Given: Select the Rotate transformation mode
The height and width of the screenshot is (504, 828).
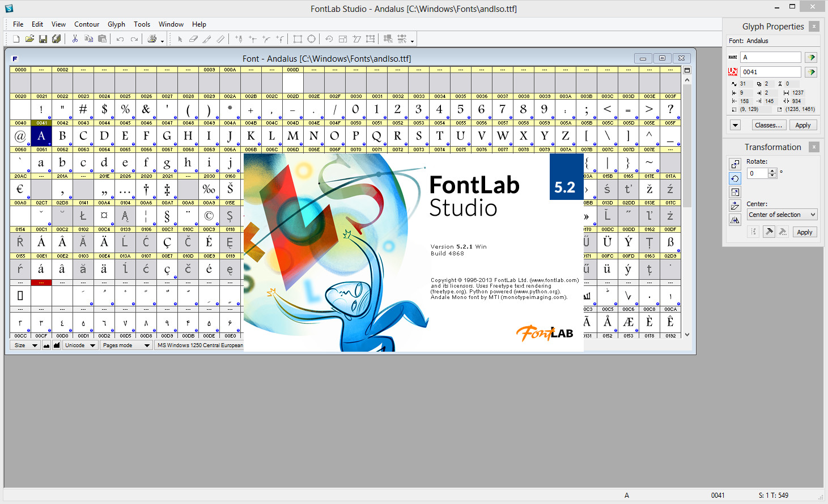Looking at the screenshot, I should tap(735, 178).
